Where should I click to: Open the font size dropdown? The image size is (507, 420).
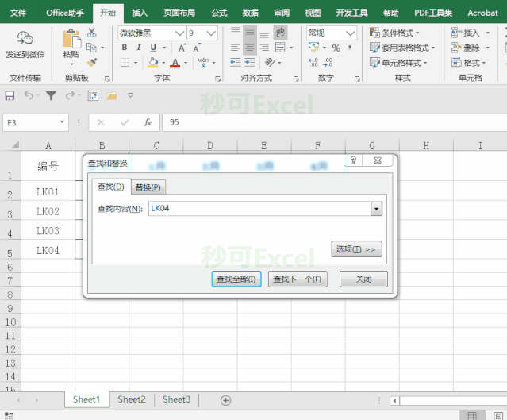[x=211, y=33]
